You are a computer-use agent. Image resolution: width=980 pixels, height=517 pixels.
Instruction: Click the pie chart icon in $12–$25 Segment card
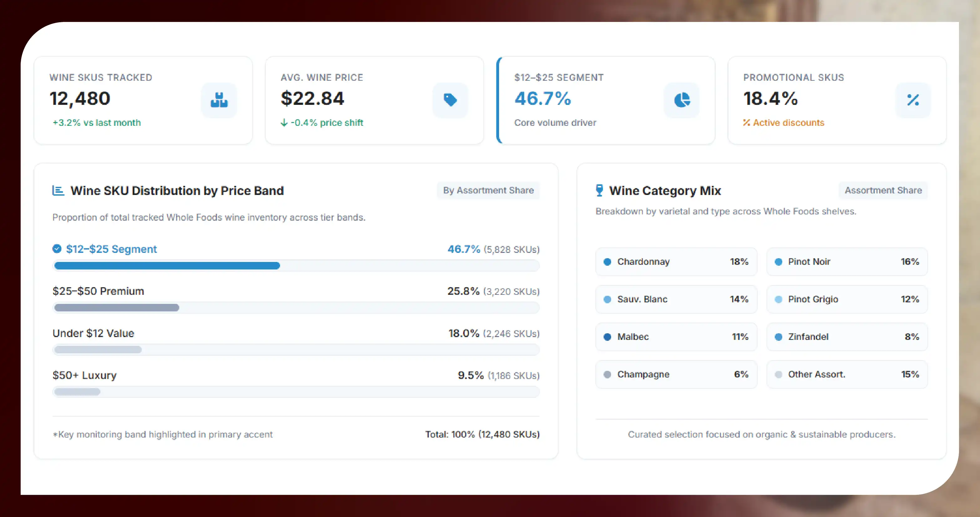click(682, 100)
